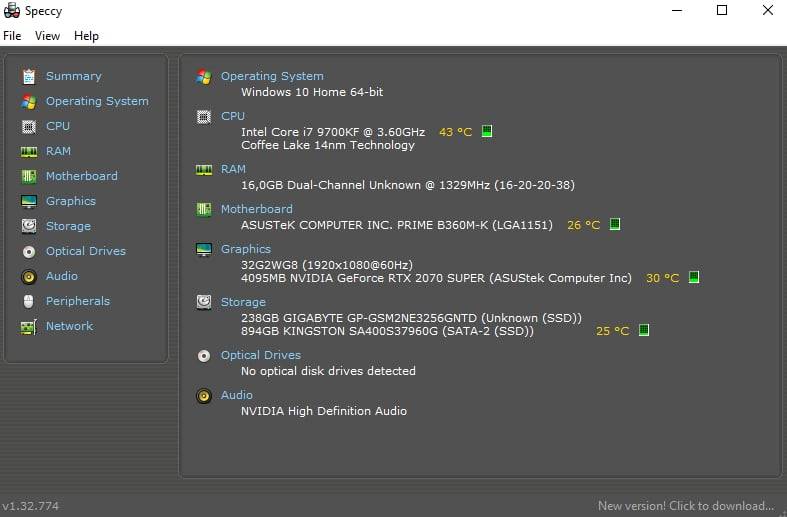Click the green motherboard temperature indicator icon
This screenshot has height=517, width=787.
point(615,224)
